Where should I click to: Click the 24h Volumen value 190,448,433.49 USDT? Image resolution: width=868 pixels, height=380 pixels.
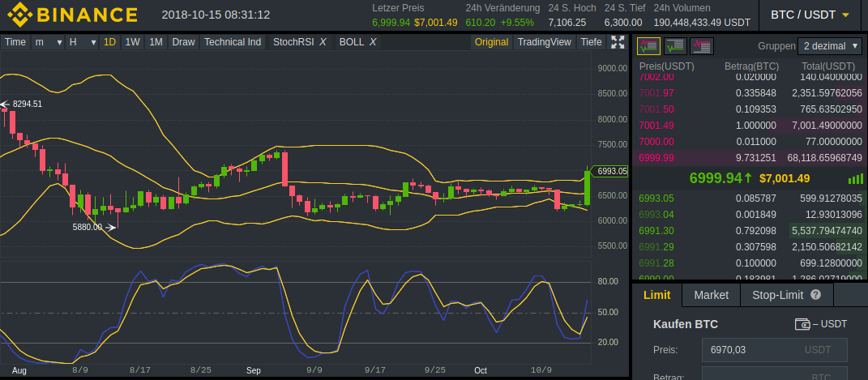[702, 23]
